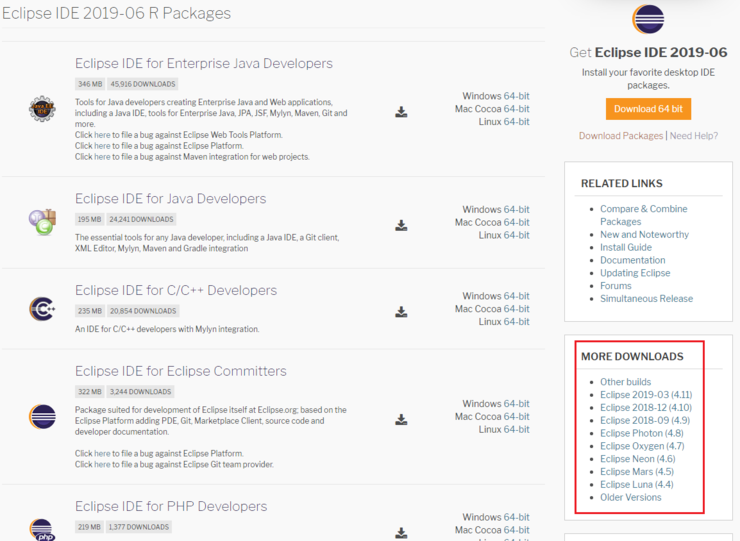Image resolution: width=740 pixels, height=541 pixels.
Task: Select Windows 64-bit for Eclipse Committers
Action: pos(516,404)
